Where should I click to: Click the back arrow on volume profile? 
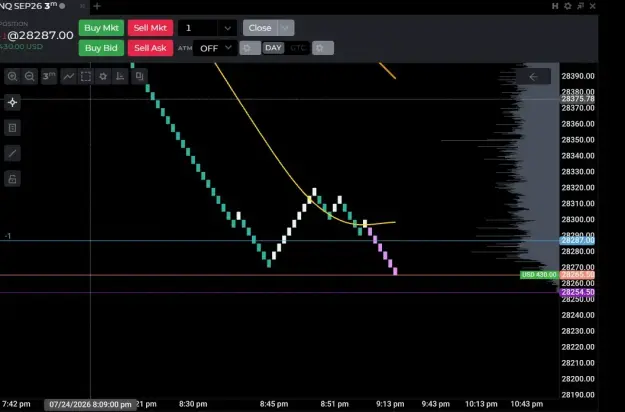pyautogui.click(x=533, y=77)
